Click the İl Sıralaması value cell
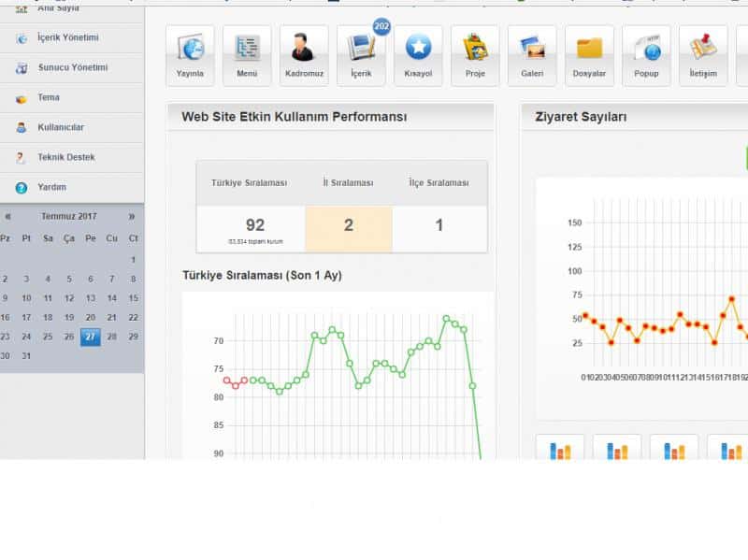Image resolution: width=748 pixels, height=560 pixels. tap(348, 226)
